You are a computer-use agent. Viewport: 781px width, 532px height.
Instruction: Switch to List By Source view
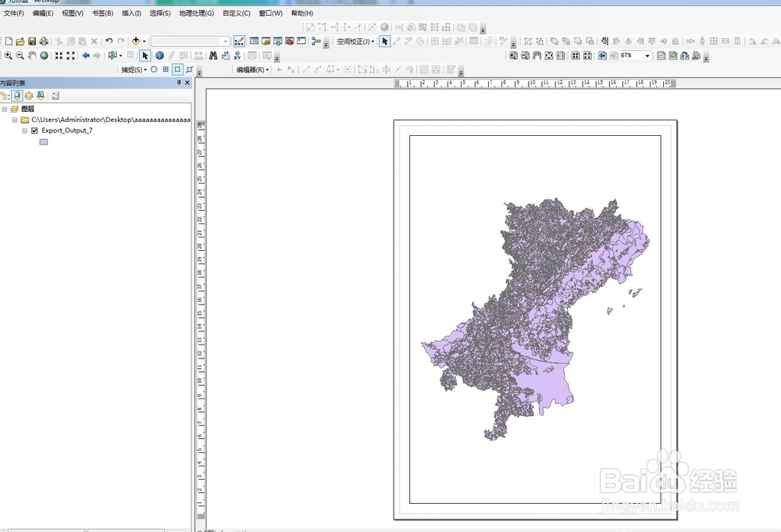(x=17, y=95)
